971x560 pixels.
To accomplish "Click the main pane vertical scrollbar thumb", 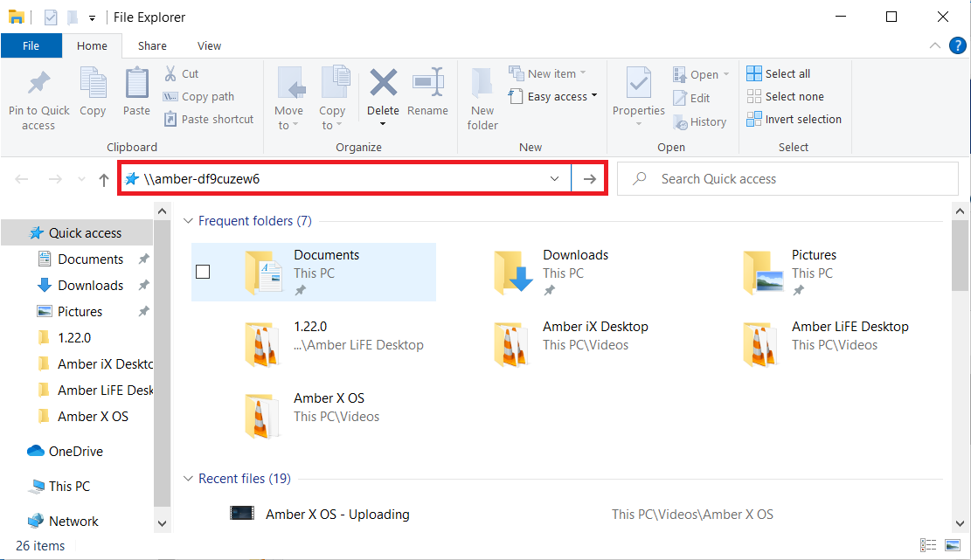I will (960, 256).
